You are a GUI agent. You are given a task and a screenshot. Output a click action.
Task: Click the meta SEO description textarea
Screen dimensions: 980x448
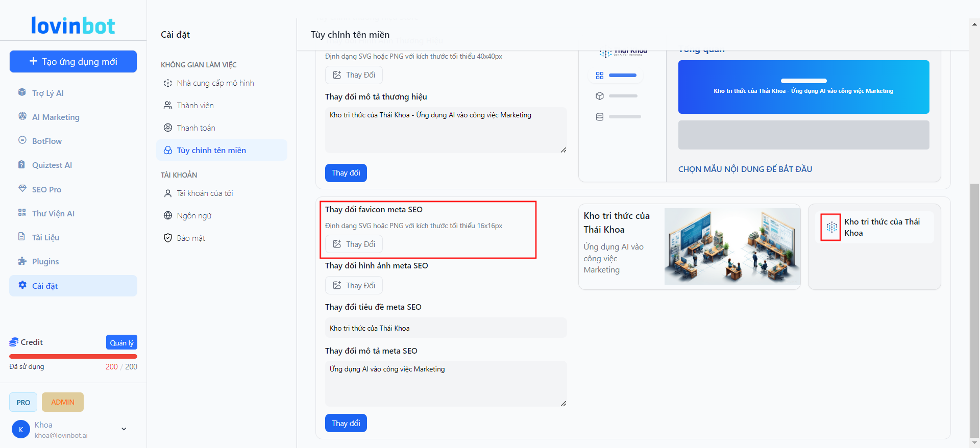click(x=446, y=383)
